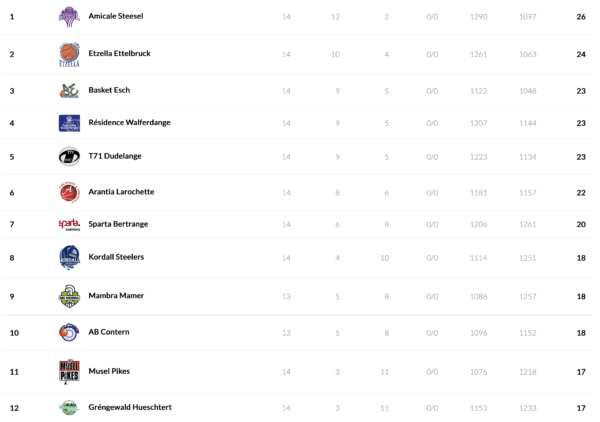
Task: Click the Résidence Walferdange team logo
Action: pyautogui.click(x=68, y=123)
